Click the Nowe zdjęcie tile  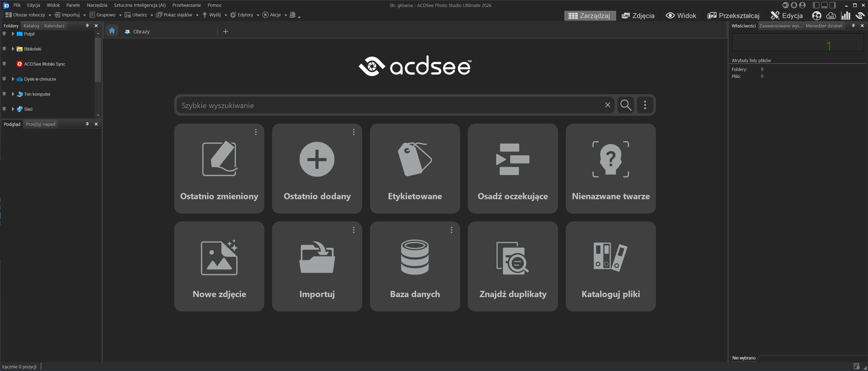pyautogui.click(x=219, y=266)
